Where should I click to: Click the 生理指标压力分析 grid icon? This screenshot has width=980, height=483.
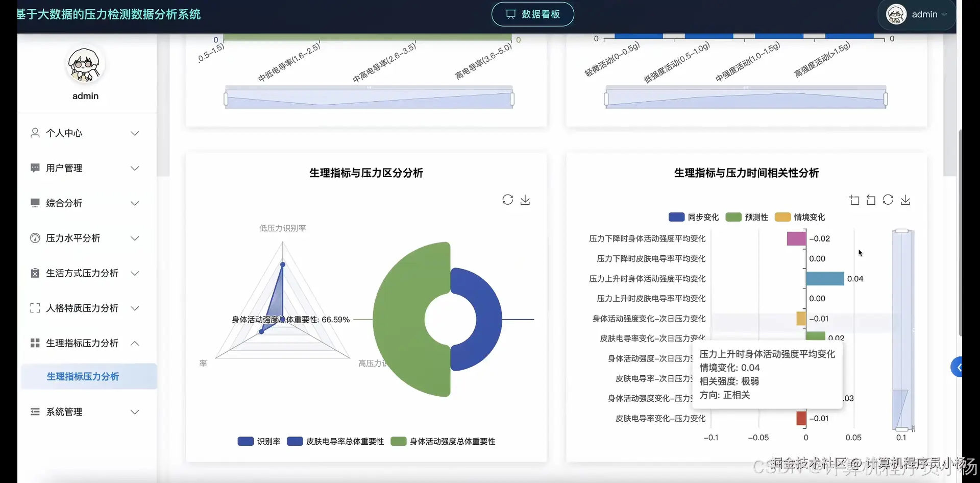click(35, 343)
